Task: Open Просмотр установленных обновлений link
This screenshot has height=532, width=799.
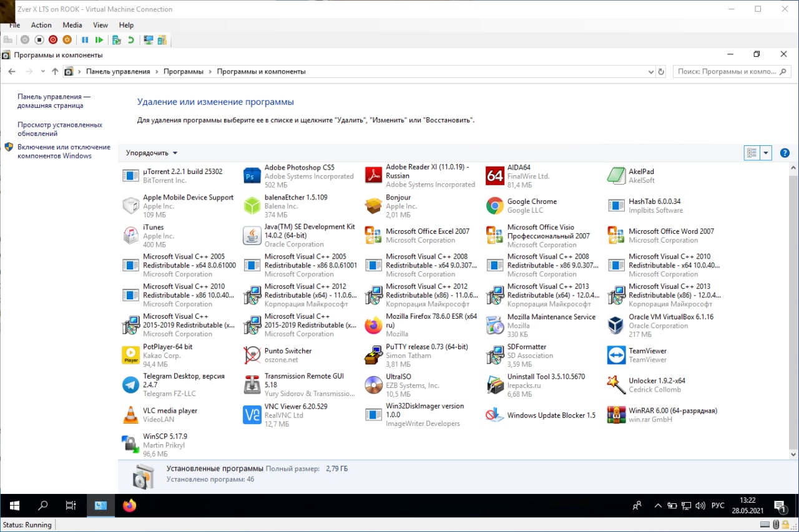Action: point(60,129)
